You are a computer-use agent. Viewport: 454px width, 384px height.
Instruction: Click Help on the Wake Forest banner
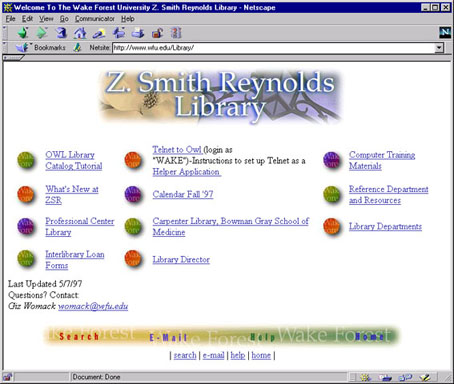coord(262,338)
